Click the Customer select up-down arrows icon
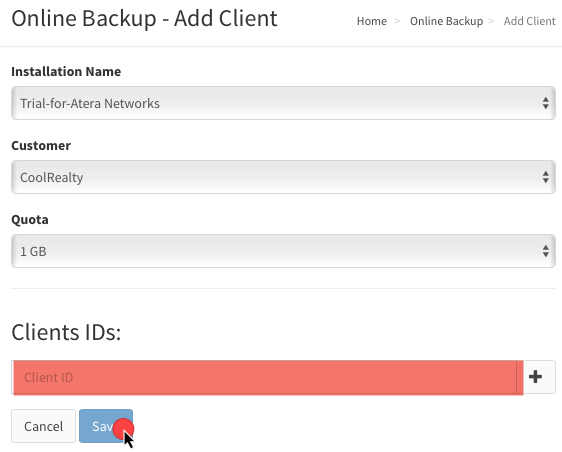The height and width of the screenshot is (452, 562). coord(546,177)
